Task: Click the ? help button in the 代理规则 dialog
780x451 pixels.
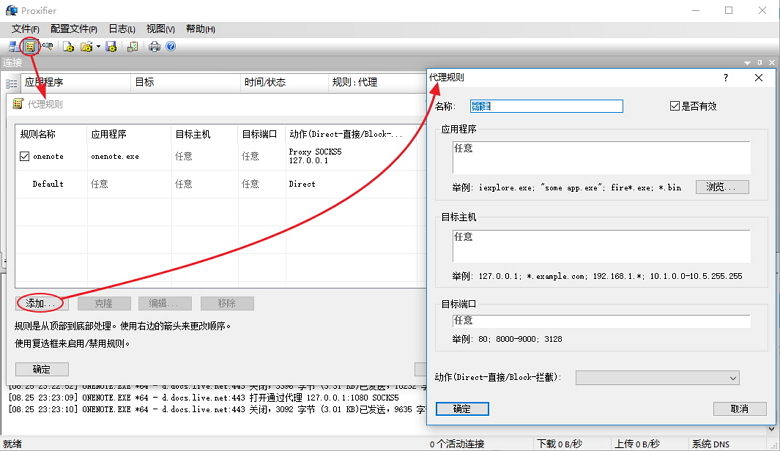Action: click(726, 78)
